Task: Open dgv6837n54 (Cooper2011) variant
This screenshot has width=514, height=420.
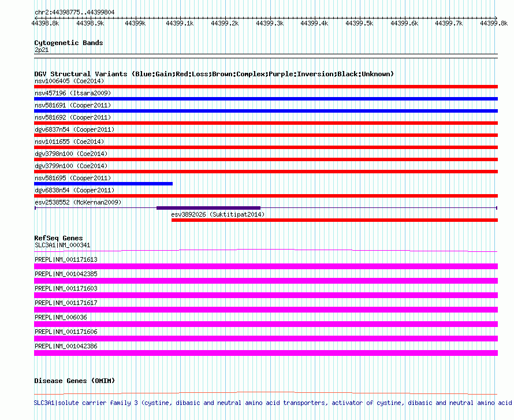Action: click(75, 129)
